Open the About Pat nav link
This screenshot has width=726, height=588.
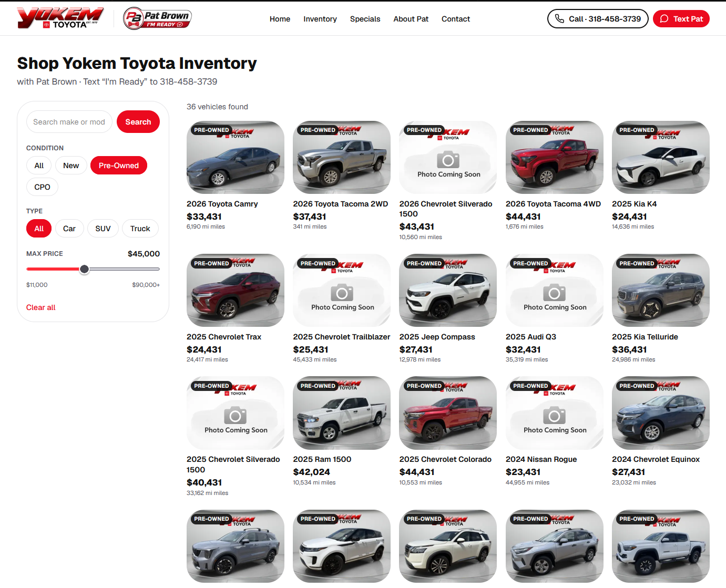tap(411, 19)
